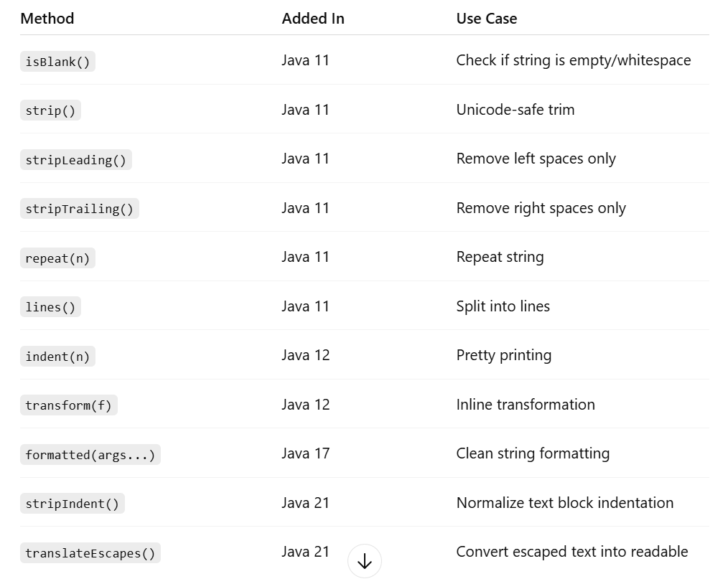Click the strip() code label
The width and height of the screenshot is (728, 584).
pos(50,110)
